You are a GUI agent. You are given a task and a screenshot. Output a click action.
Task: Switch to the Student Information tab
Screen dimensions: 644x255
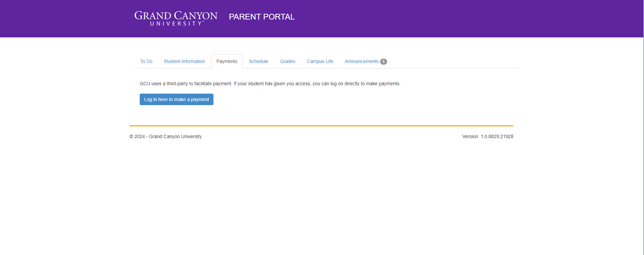184,61
